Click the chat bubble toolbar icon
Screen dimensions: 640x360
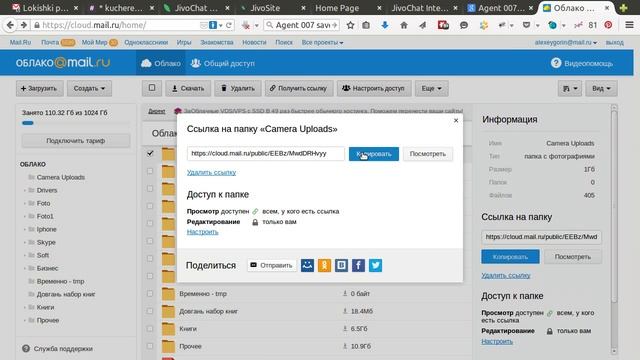pyautogui.click(x=464, y=25)
